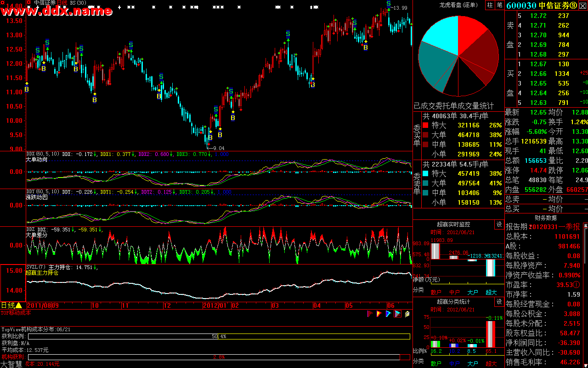Image resolution: width=588 pixels, height=368 pixels.
Task: Click the dark red 大单 buy legend swatch
Action: click(x=425, y=135)
